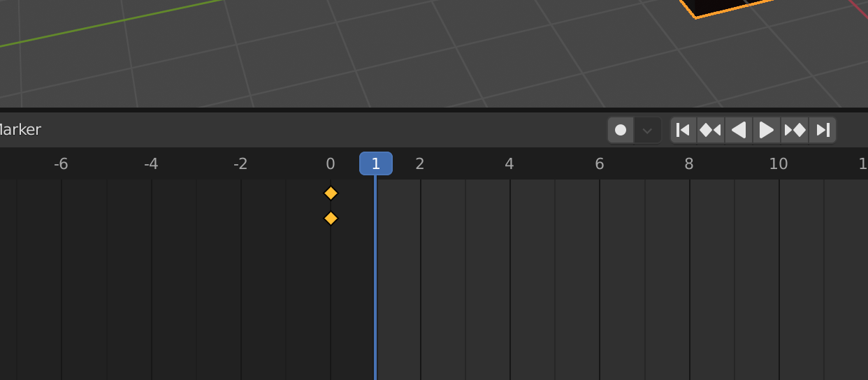Jump to the timeline end frame

click(x=823, y=130)
